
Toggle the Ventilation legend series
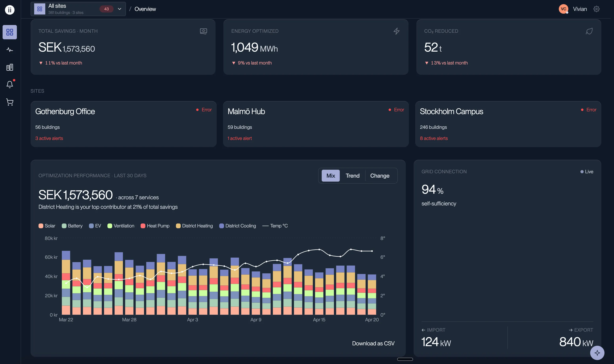click(121, 226)
